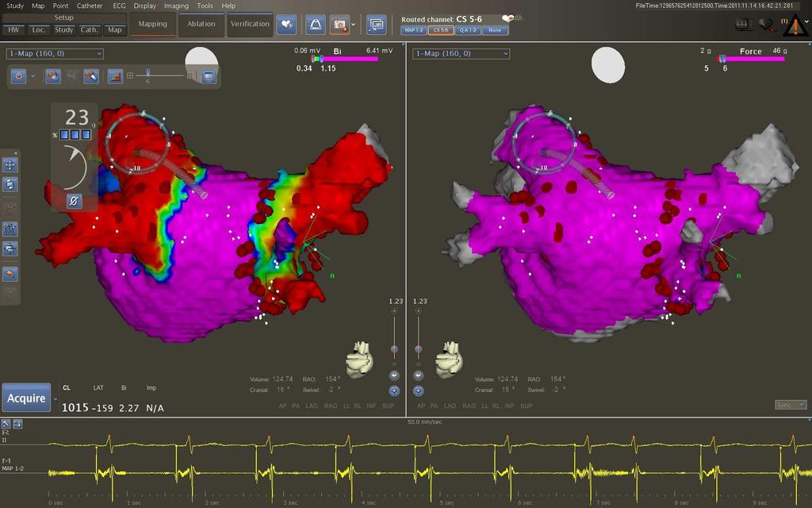Screen dimensions: 812x508
Task: Close the left side tool palette
Action: (x=16, y=153)
